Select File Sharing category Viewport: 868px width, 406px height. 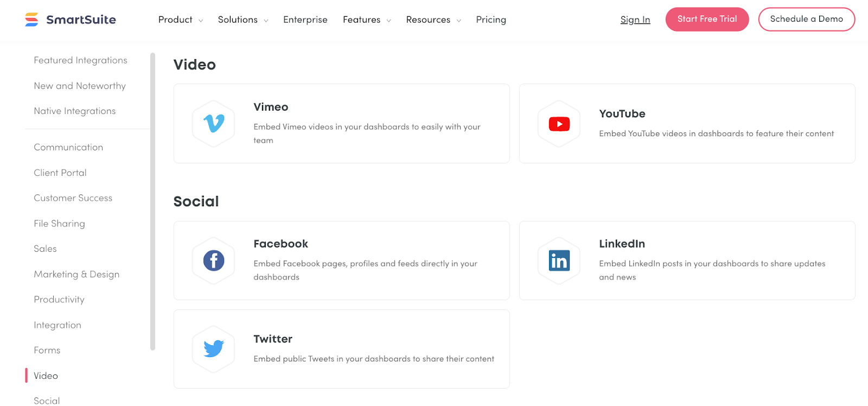click(x=59, y=224)
